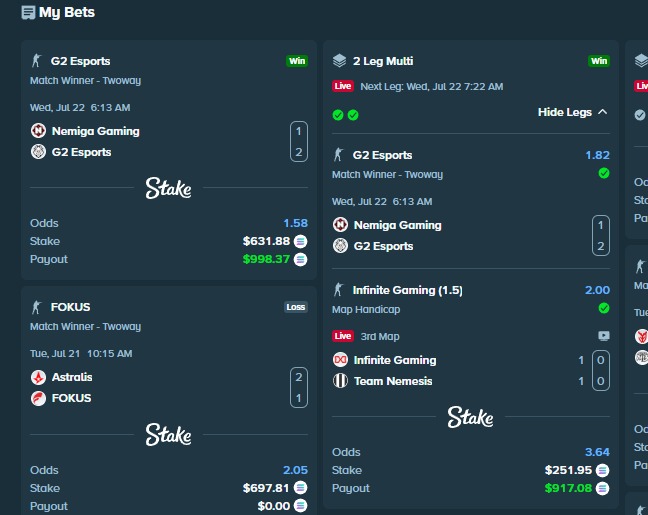The height and width of the screenshot is (515, 648).
Task: Click green check under 1.82 odds
Action: (604, 173)
